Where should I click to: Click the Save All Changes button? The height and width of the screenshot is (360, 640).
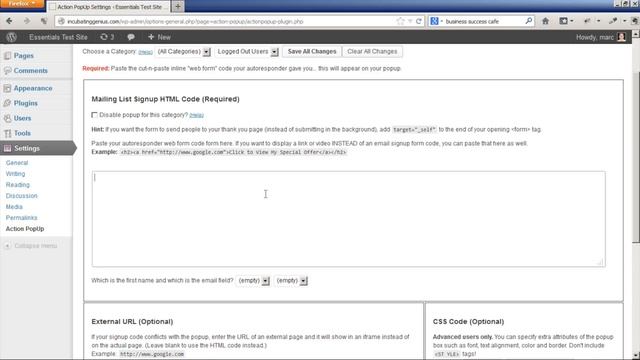pyautogui.click(x=312, y=51)
